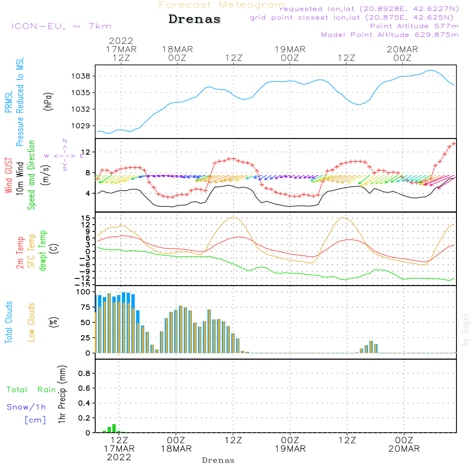Click bottom axis label '12Z 17MAR 2022'
Viewport: 476px width, 476px height.
click(119, 449)
